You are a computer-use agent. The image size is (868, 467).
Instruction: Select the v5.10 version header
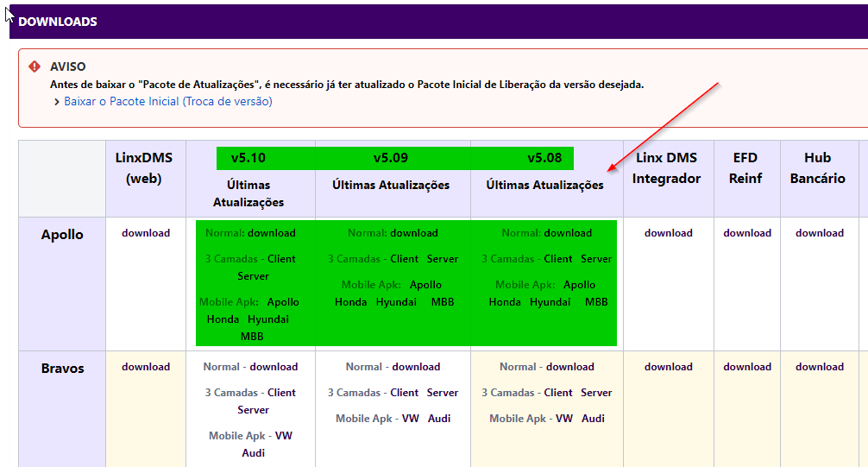248,158
